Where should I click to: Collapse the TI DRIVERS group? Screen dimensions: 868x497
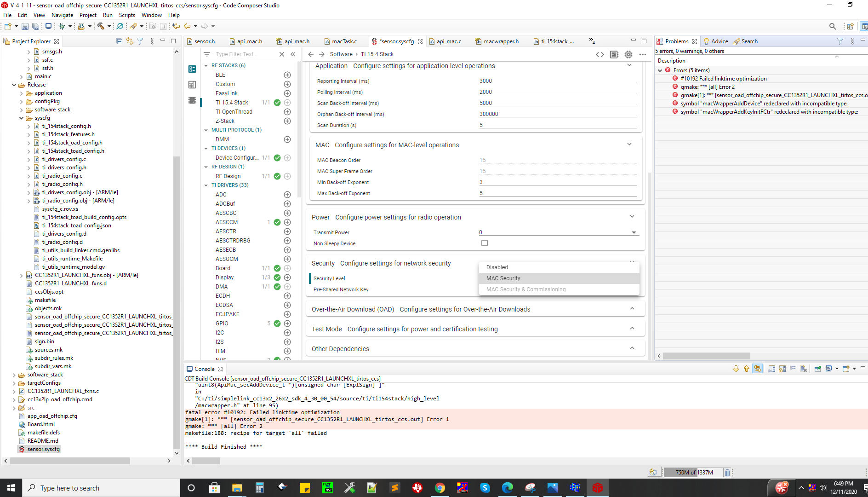click(206, 185)
